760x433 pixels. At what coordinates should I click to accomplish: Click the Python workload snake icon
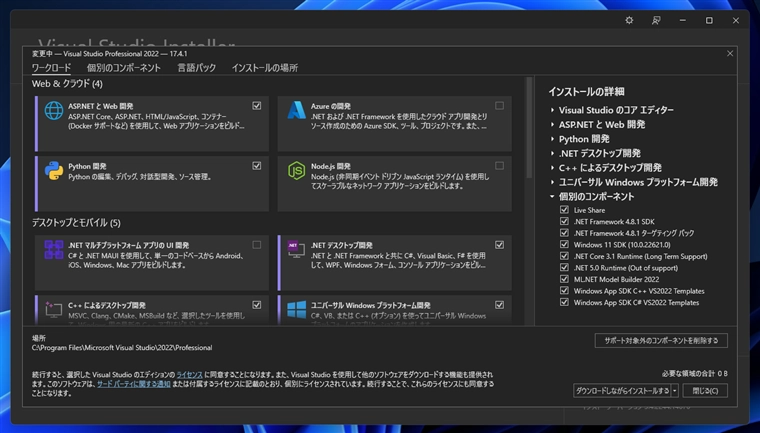pos(54,171)
